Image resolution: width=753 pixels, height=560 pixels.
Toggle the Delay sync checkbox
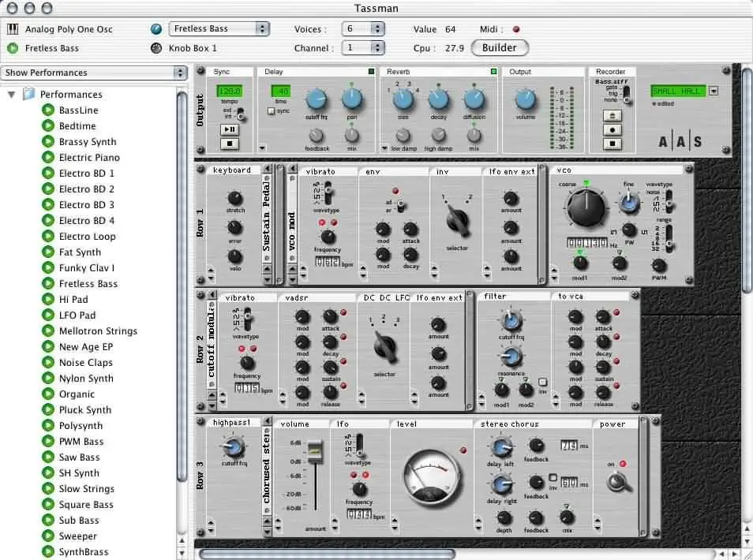271,111
